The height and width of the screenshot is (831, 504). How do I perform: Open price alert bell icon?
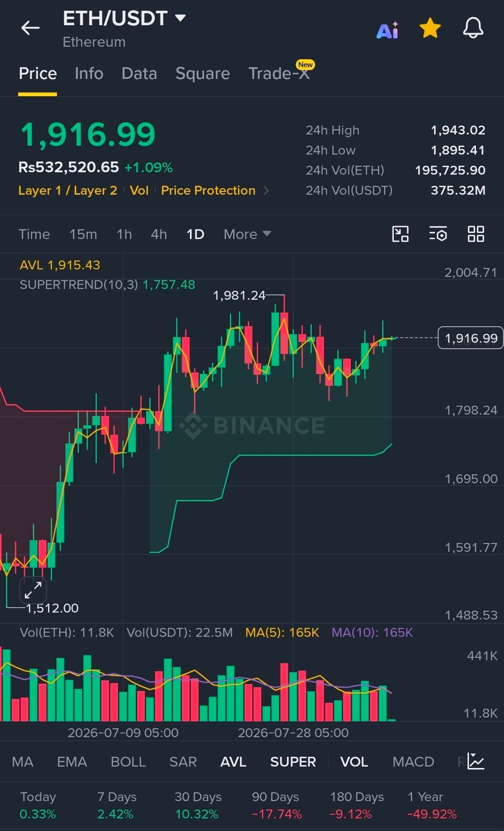click(x=473, y=28)
